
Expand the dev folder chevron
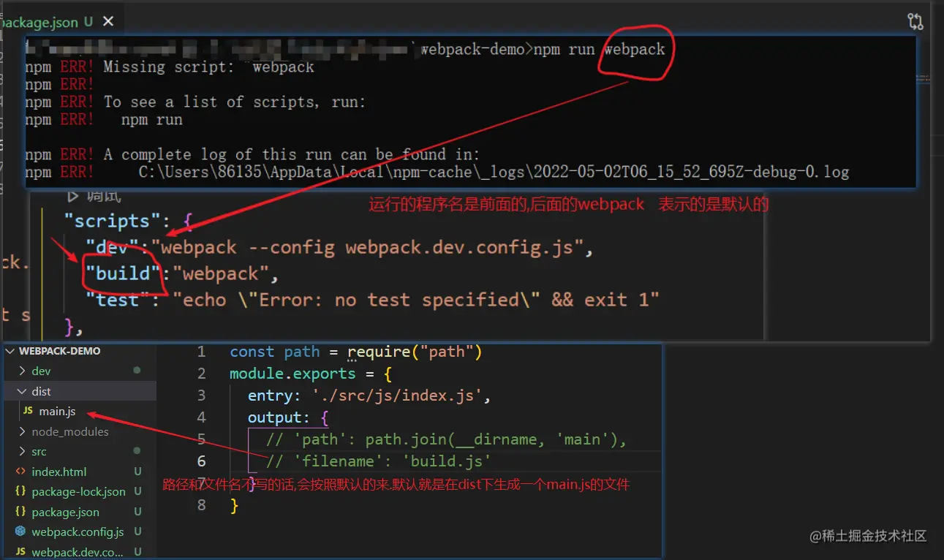22,371
